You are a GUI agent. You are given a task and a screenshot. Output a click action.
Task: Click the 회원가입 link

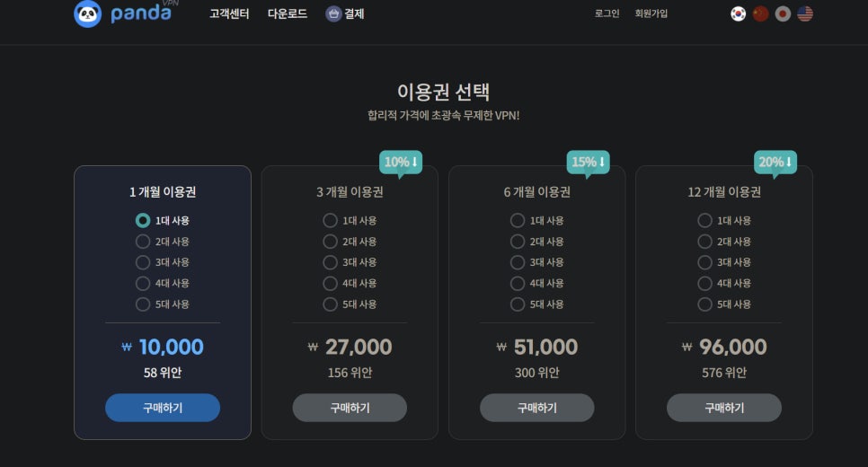pyautogui.click(x=651, y=13)
